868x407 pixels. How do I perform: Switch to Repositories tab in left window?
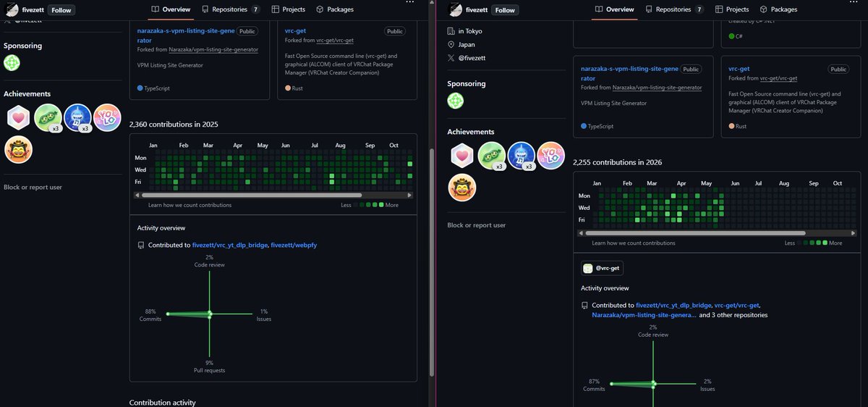coord(231,9)
